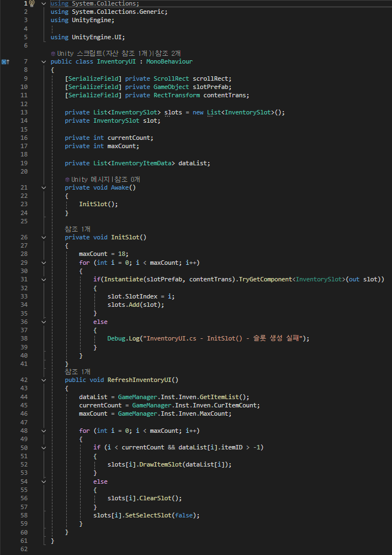Click the Unity icon before 'Unity 메시지' CodeLens

pos(67,180)
